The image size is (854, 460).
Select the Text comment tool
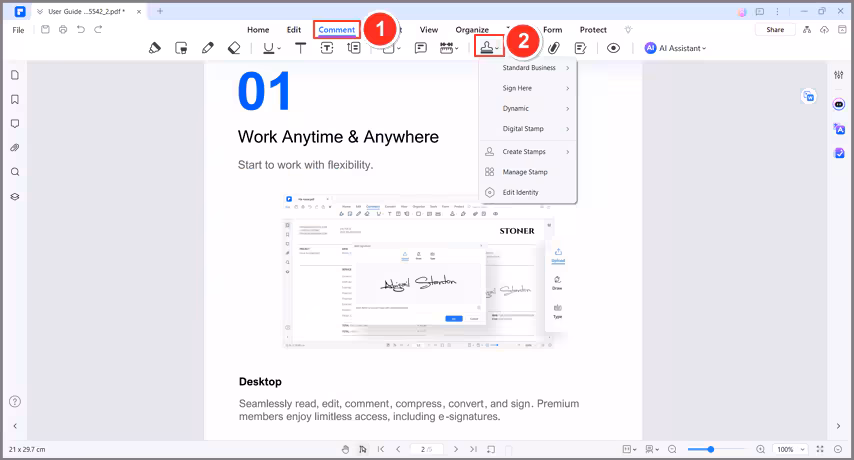coord(300,48)
